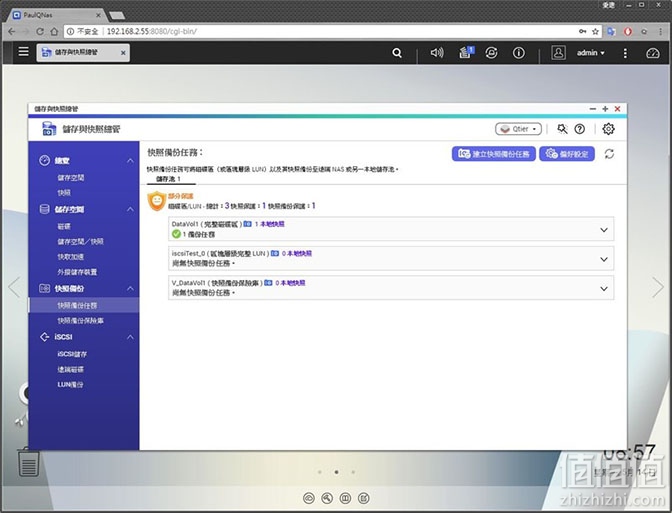The image size is (672, 513).
Task: Open 快照備份保險庫 sidebar item
Action: (81, 320)
